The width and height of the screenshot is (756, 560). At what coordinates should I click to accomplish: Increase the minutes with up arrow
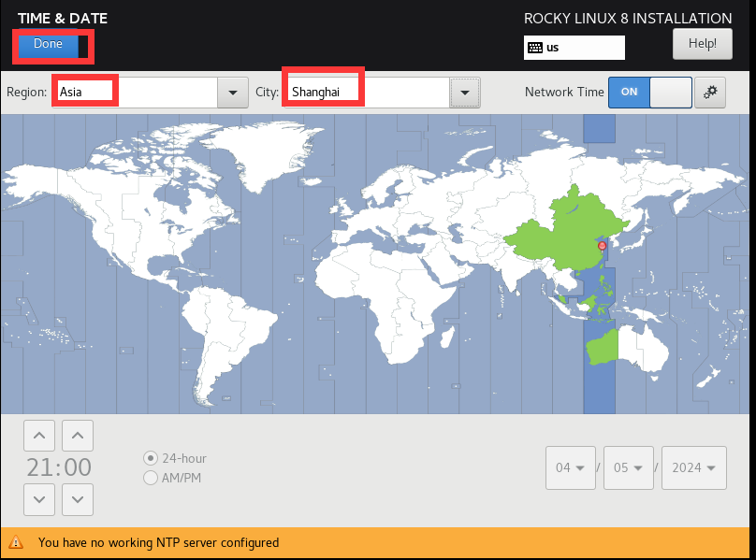[x=78, y=436]
